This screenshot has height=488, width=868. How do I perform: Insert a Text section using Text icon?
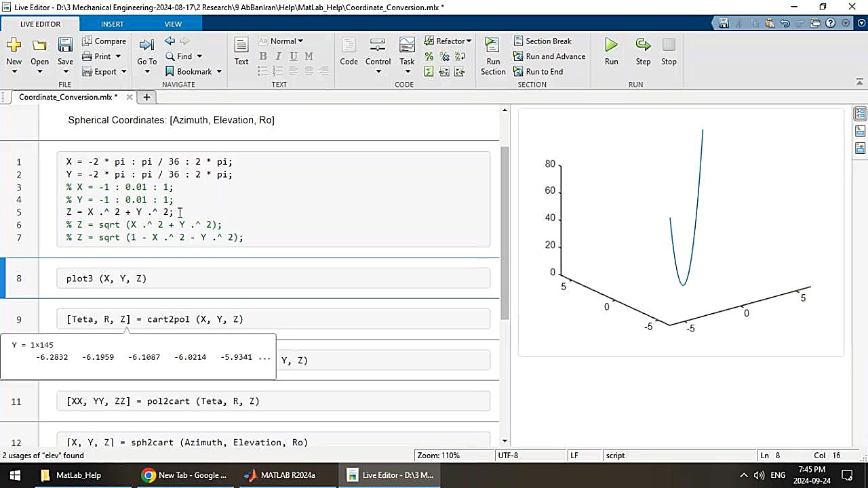[241, 45]
